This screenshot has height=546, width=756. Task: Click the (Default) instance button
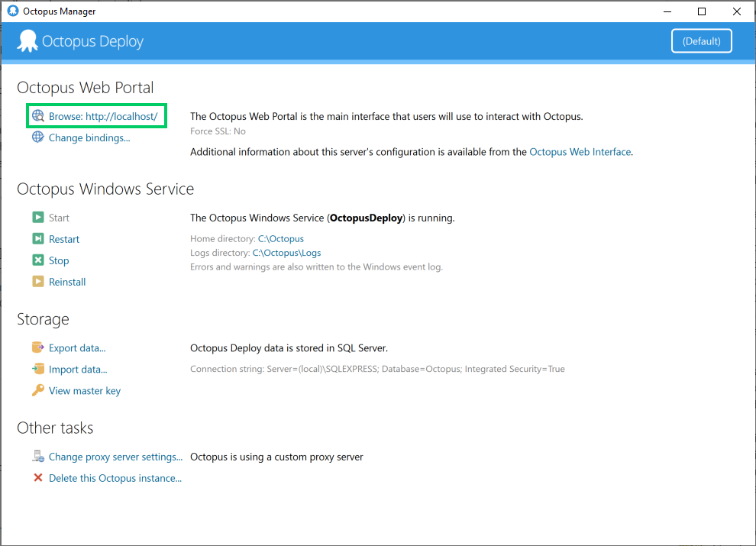pyautogui.click(x=702, y=41)
